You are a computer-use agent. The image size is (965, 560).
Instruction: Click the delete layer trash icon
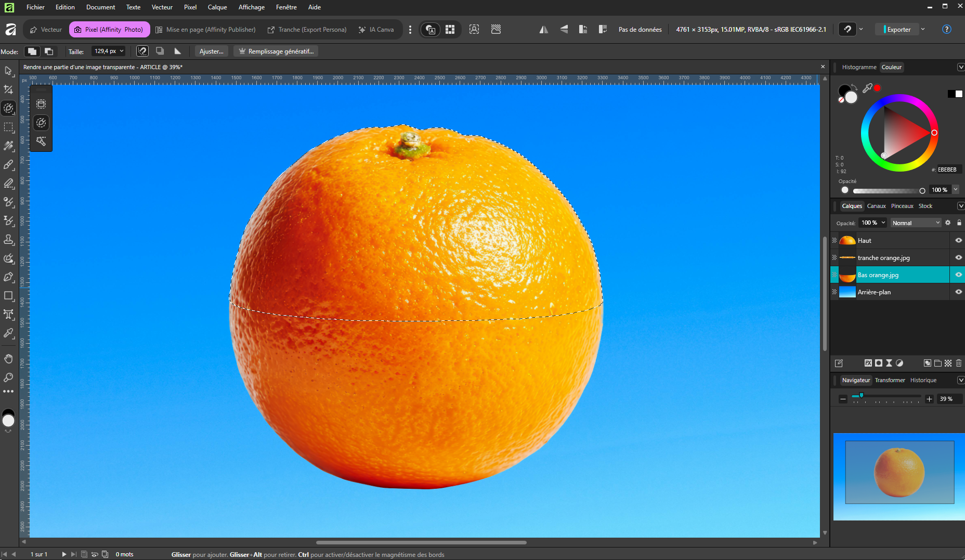[x=959, y=363]
